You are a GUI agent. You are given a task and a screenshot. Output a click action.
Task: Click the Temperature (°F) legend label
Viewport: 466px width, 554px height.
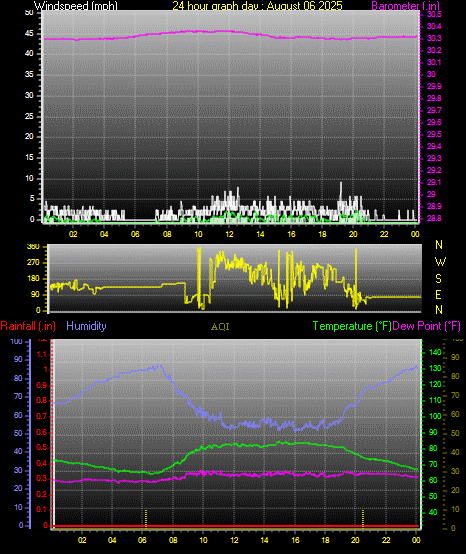click(352, 326)
